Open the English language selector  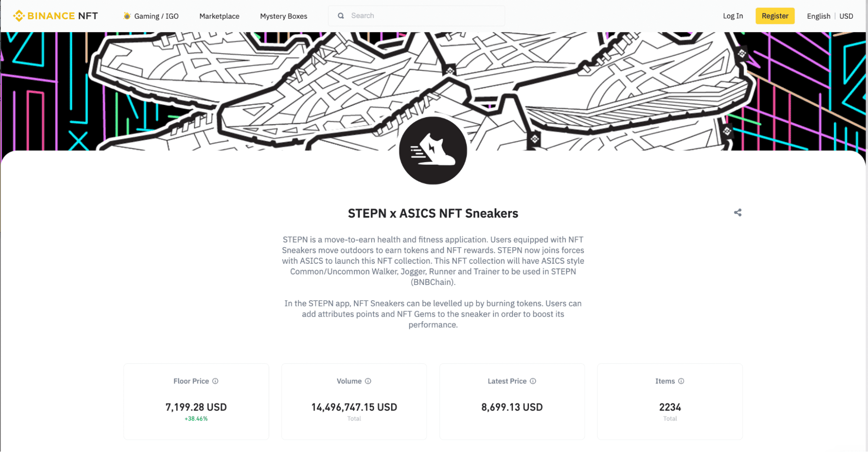point(818,16)
